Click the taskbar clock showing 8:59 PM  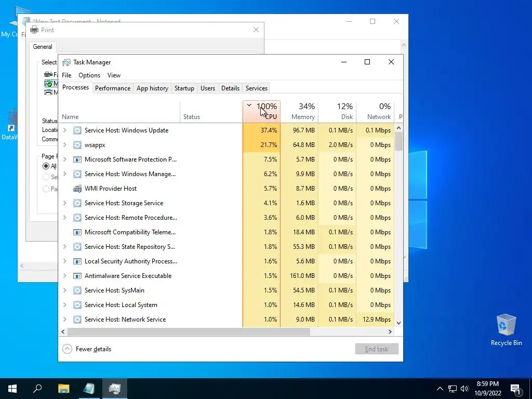pos(487,389)
